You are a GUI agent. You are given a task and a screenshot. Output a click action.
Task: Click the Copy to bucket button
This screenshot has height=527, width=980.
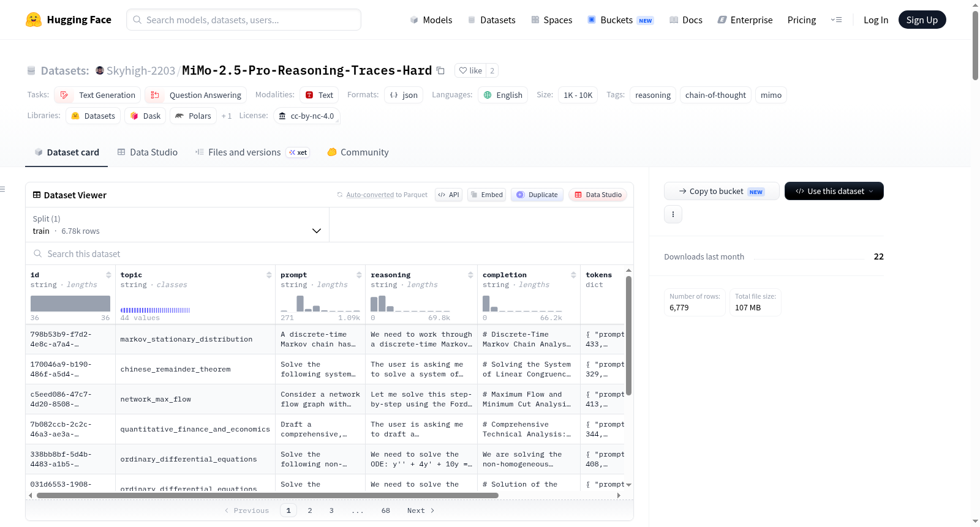722,191
